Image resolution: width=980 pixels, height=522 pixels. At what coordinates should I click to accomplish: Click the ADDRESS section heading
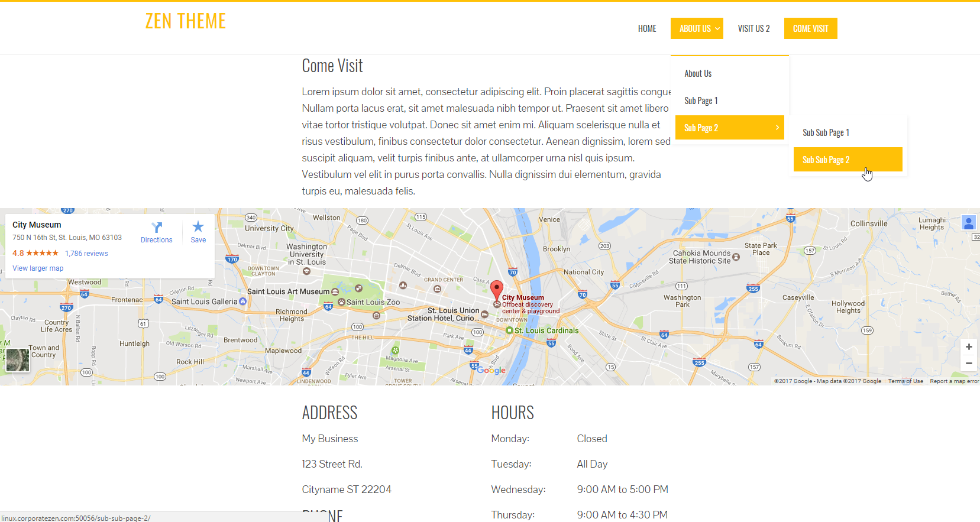(x=330, y=413)
